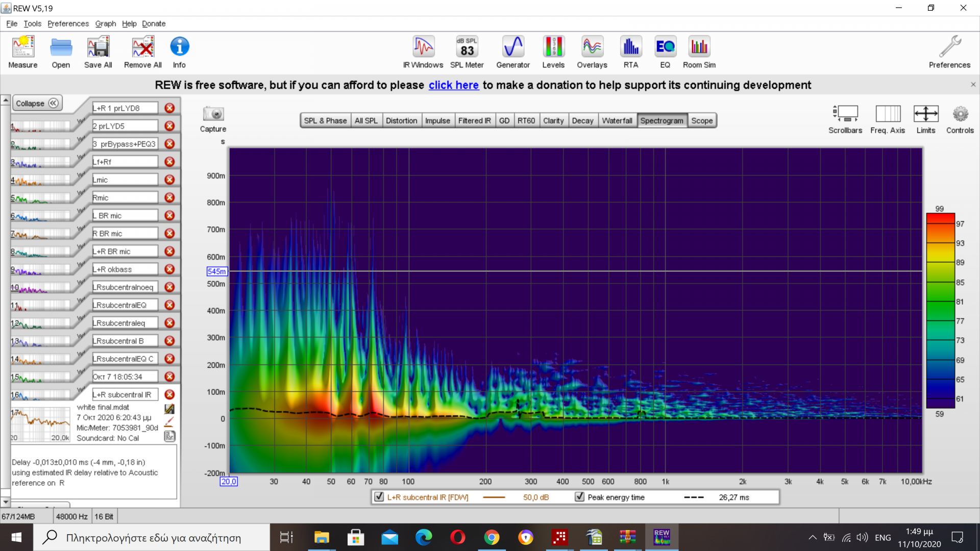Open the Graph menu
980x551 pixels.
[x=105, y=23]
